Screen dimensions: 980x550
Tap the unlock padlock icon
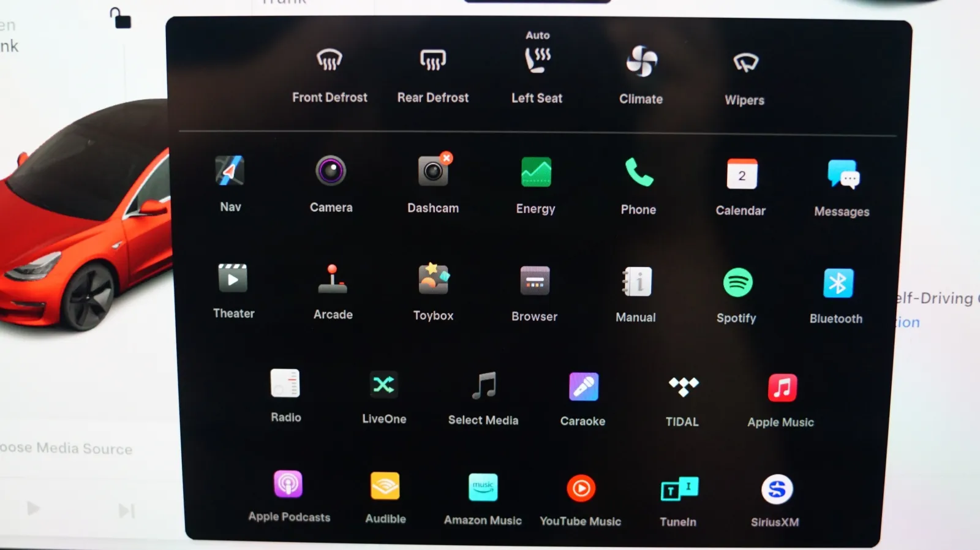pos(121,18)
